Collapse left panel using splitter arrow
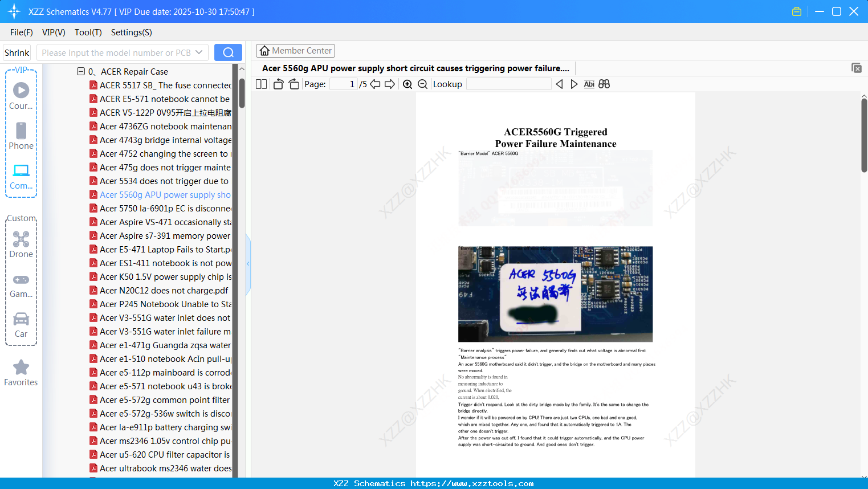Image resolution: width=868 pixels, height=489 pixels. pos(248,264)
